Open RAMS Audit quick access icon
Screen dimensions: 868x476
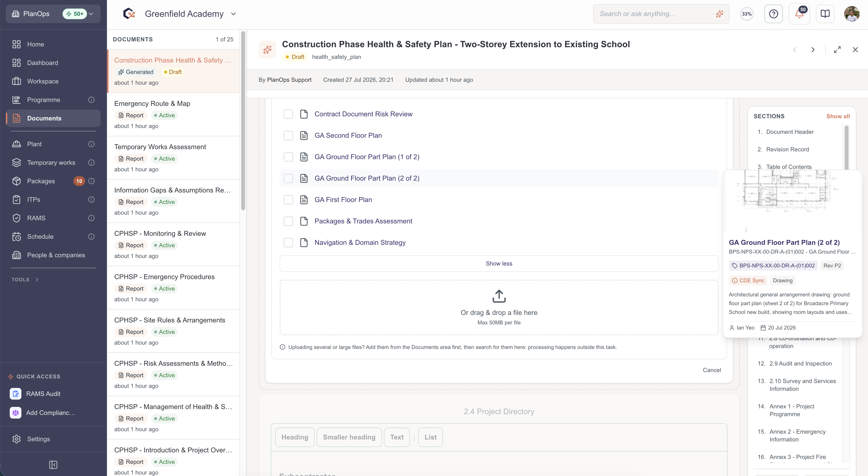point(16,394)
